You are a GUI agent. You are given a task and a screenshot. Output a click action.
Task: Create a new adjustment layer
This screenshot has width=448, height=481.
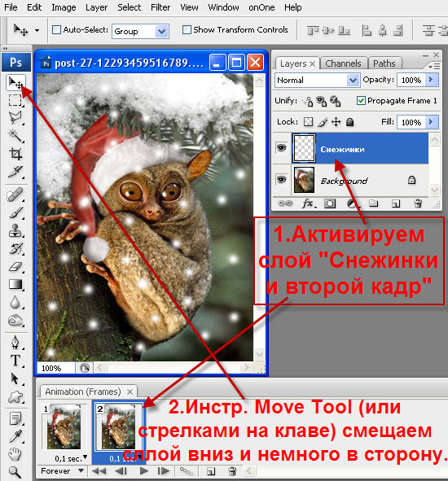point(352,203)
